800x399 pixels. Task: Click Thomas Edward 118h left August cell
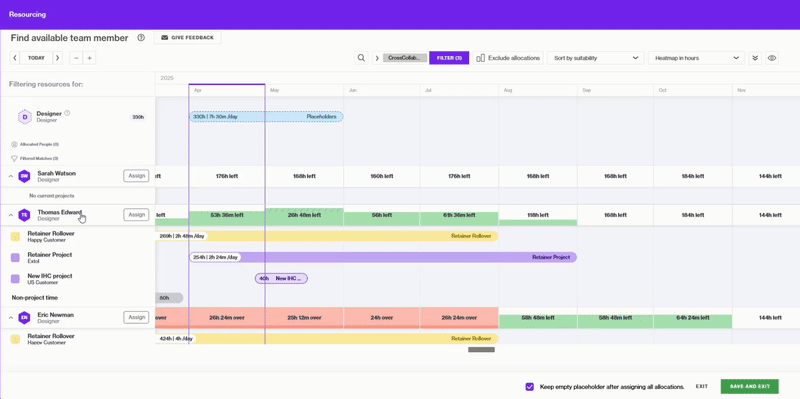coord(538,215)
